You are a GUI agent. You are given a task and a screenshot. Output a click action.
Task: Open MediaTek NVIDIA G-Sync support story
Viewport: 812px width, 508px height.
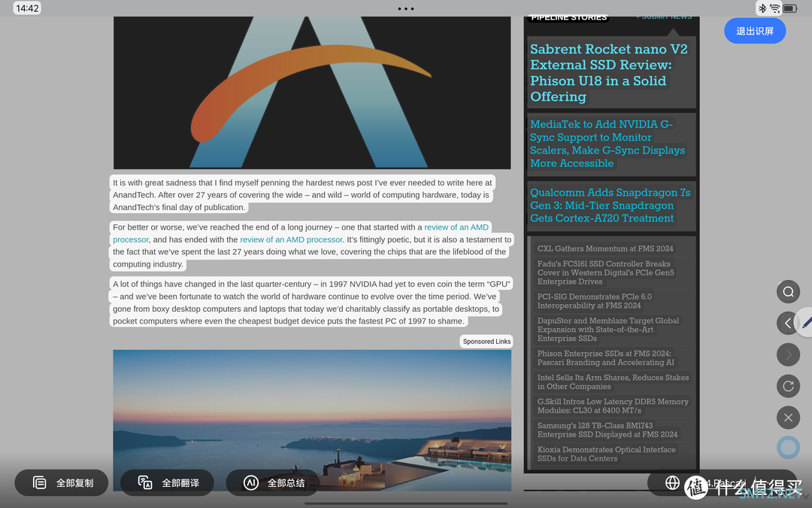coord(607,144)
